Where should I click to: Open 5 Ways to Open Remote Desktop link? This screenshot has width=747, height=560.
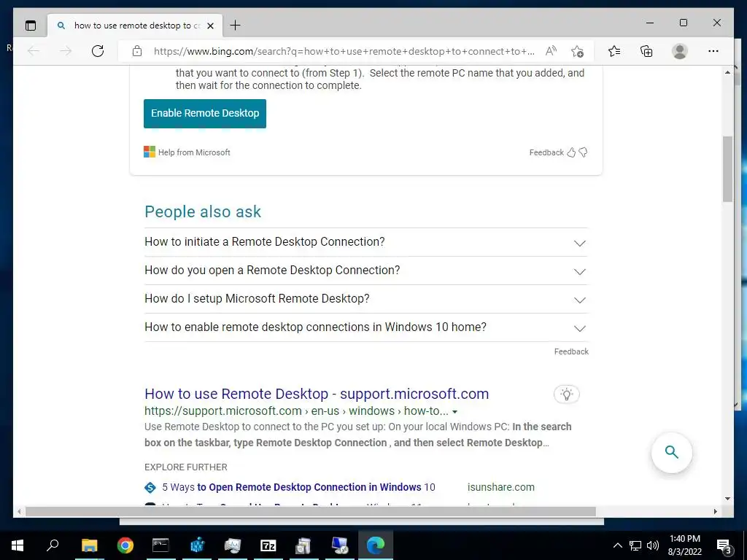pos(298,487)
